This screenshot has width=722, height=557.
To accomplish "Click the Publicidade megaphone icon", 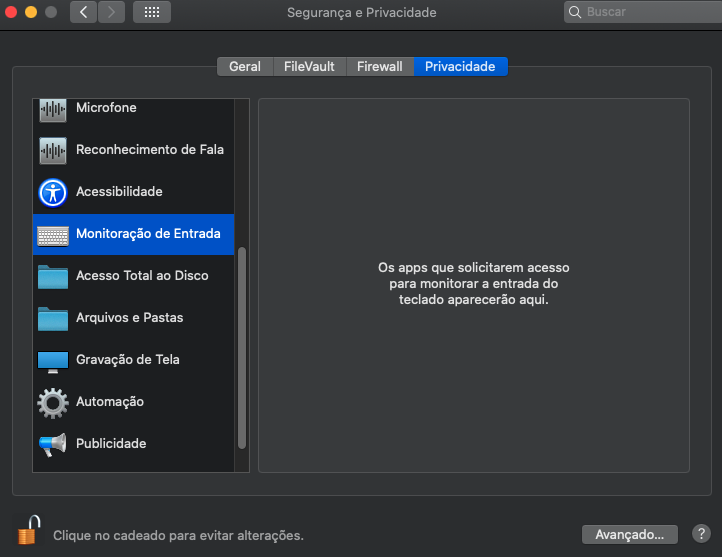I will pyautogui.click(x=52, y=444).
